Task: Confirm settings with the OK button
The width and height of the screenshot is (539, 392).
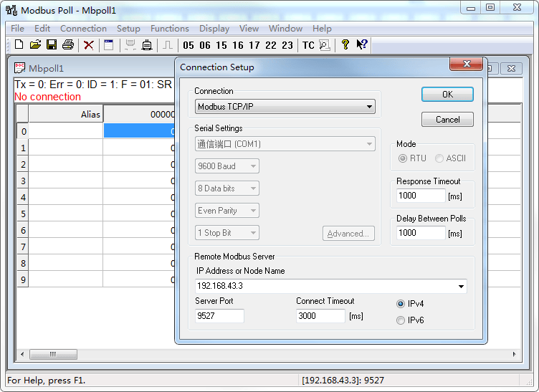Action: tap(447, 94)
